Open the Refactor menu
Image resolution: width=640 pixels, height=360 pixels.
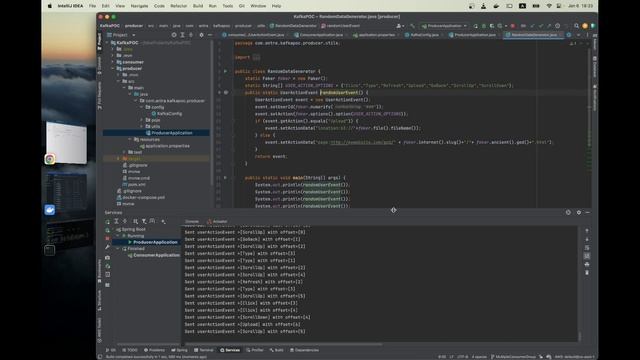tap(178, 6)
